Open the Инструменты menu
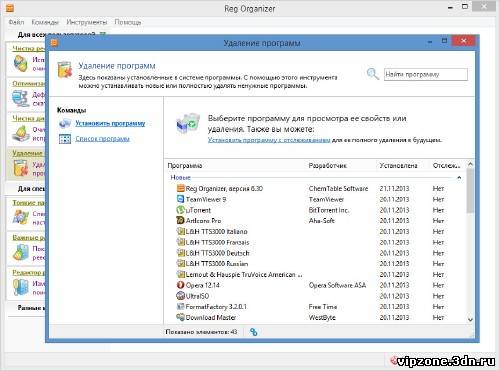The height and width of the screenshot is (371, 500). coord(87,22)
